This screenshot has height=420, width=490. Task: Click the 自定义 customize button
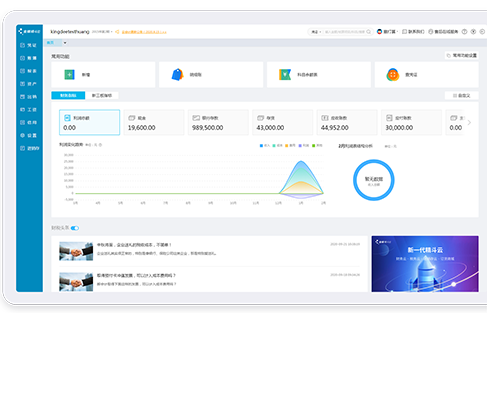(462, 96)
